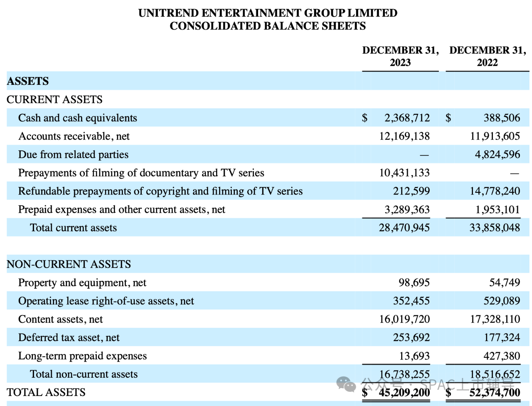
Task: Select the 'TOTAL ASSETS' label
Action: point(46,392)
